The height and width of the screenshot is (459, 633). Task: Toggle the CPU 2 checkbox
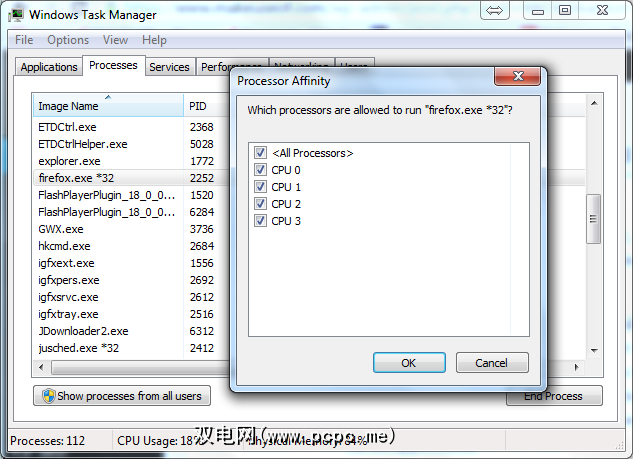click(x=260, y=203)
